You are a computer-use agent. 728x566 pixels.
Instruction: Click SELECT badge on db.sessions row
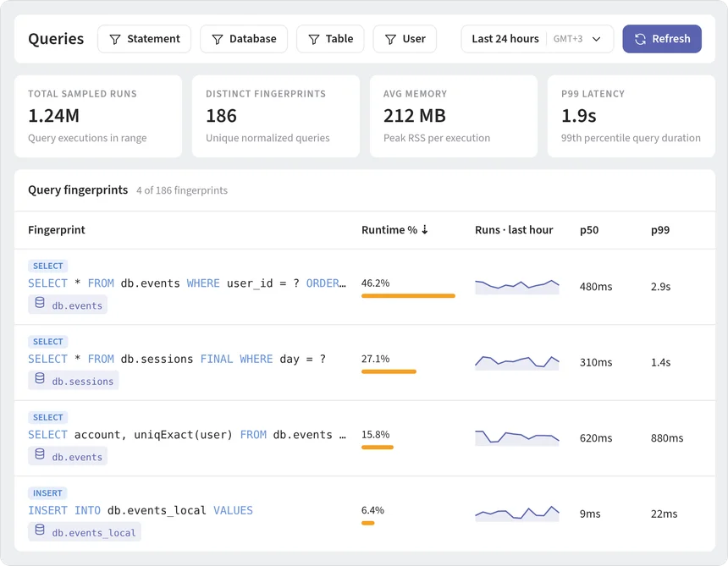[x=47, y=342]
